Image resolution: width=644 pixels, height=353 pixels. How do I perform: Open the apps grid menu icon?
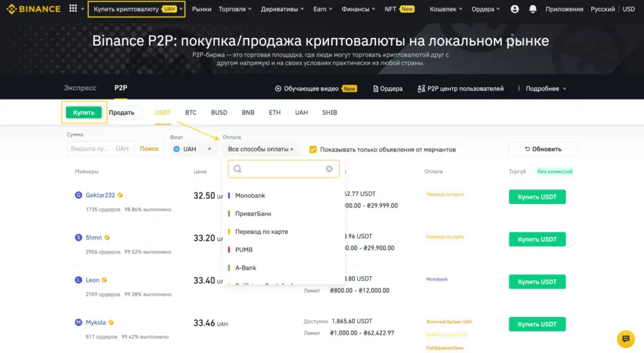coord(73,9)
